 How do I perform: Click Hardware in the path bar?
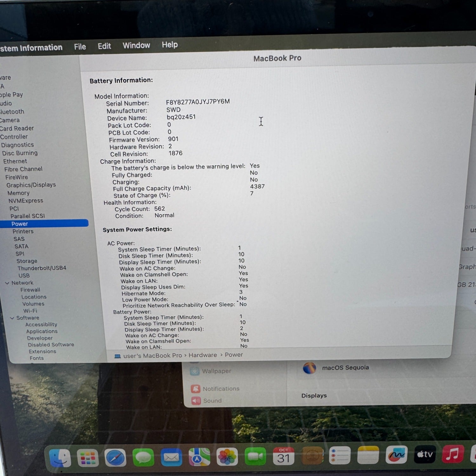coord(202,355)
